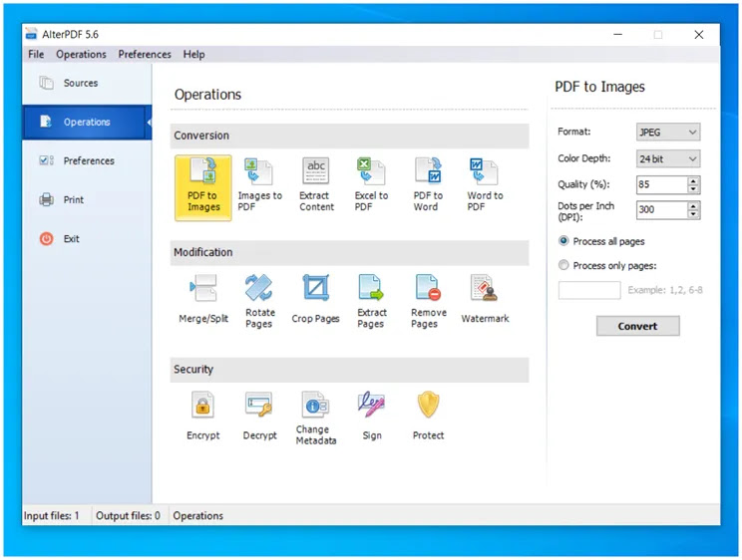Choose the Extract Content operation
The image size is (742, 560).
pos(316,185)
